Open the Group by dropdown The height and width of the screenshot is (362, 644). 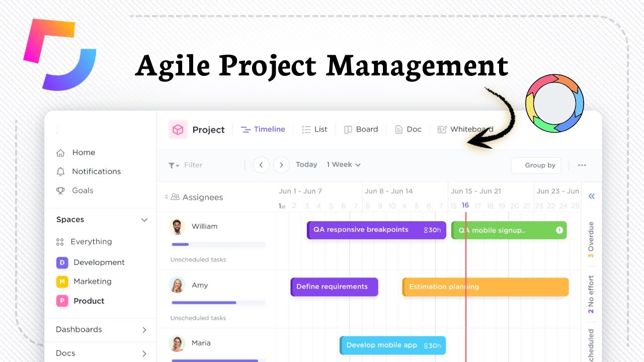(536, 165)
